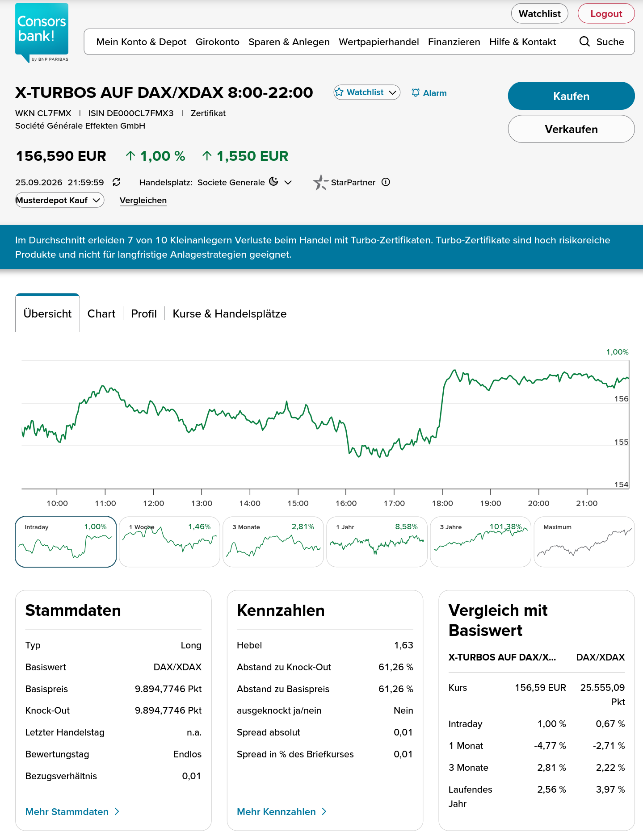Open the Musterdepot Kauf dropdown
Viewport: 643px width, 840px height.
(59, 200)
